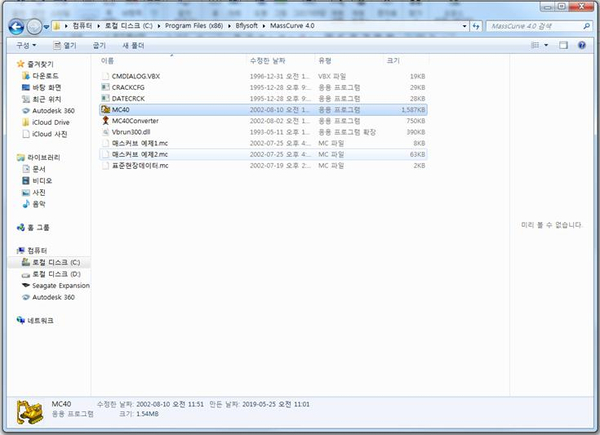Select the MC40 excavator application icon
Image resolution: width=600 pixels, height=435 pixels.
[x=106, y=109]
